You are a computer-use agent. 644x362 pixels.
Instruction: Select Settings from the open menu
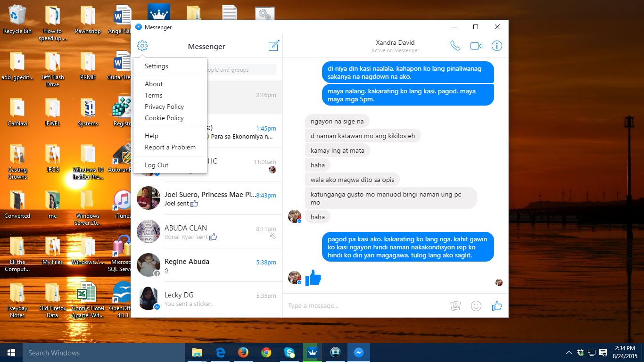[156, 66]
